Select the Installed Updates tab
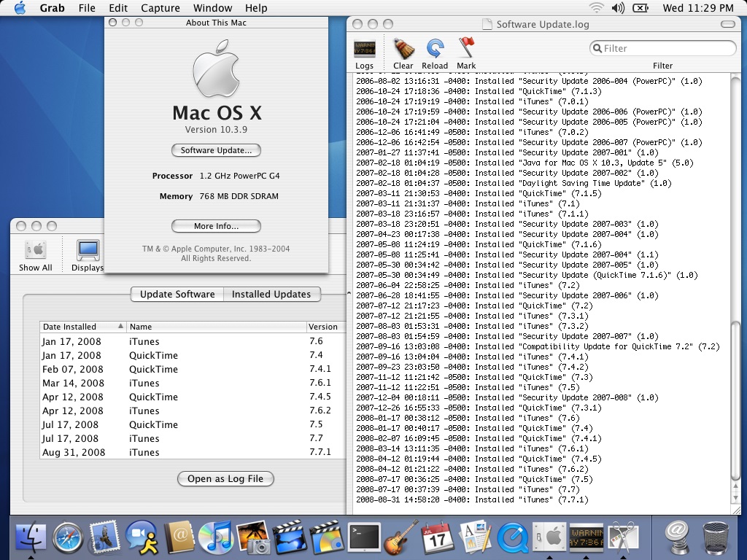This screenshot has height=560, width=747. click(271, 295)
